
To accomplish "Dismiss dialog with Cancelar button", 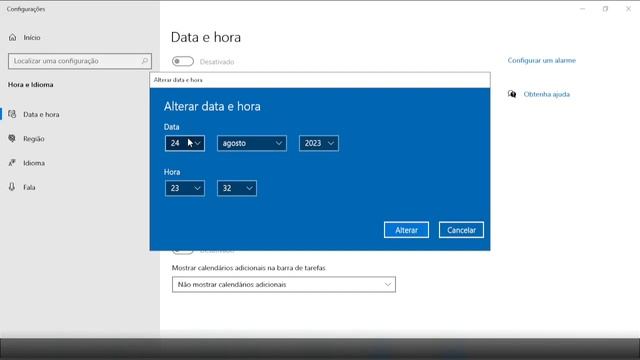I will [461, 230].
